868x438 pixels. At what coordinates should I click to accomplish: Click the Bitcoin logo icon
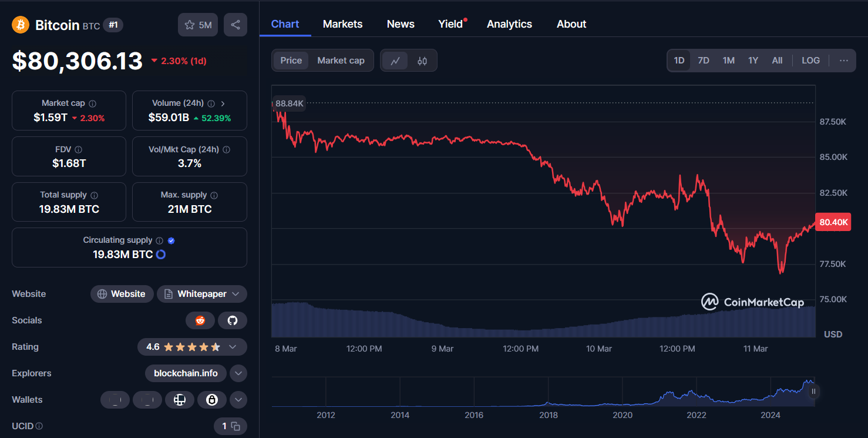pos(21,25)
